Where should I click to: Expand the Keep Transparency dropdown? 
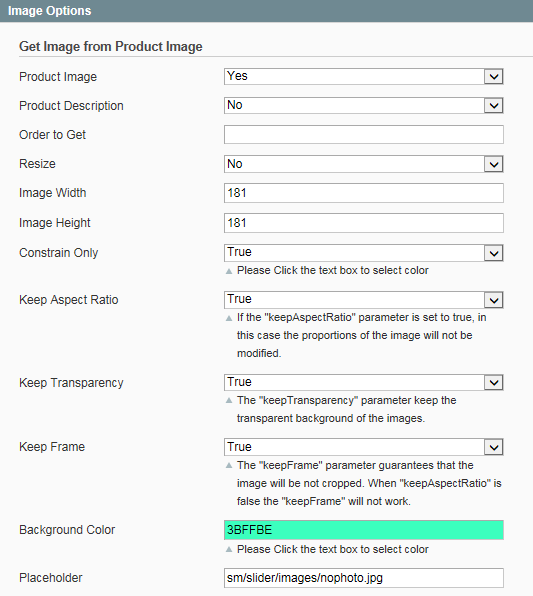tap(363, 382)
